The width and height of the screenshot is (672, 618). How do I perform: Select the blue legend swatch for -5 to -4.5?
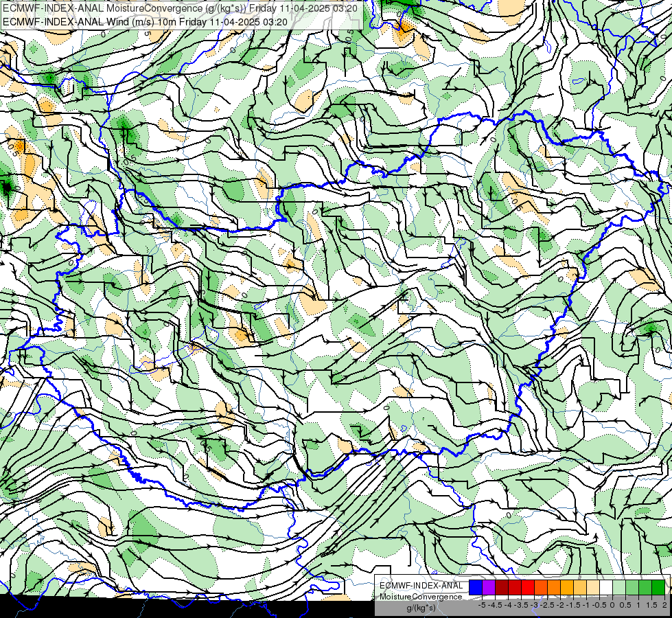point(476,587)
